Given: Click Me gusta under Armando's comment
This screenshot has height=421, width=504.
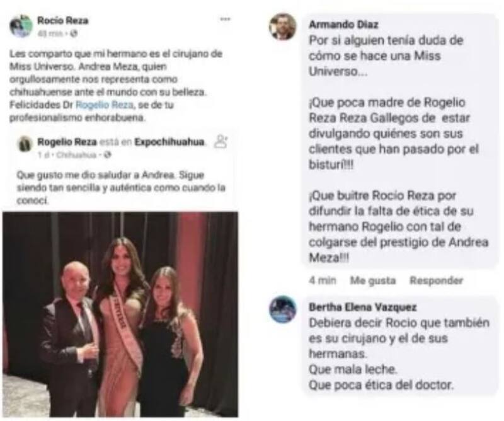Looking at the screenshot, I should tap(373, 280).
